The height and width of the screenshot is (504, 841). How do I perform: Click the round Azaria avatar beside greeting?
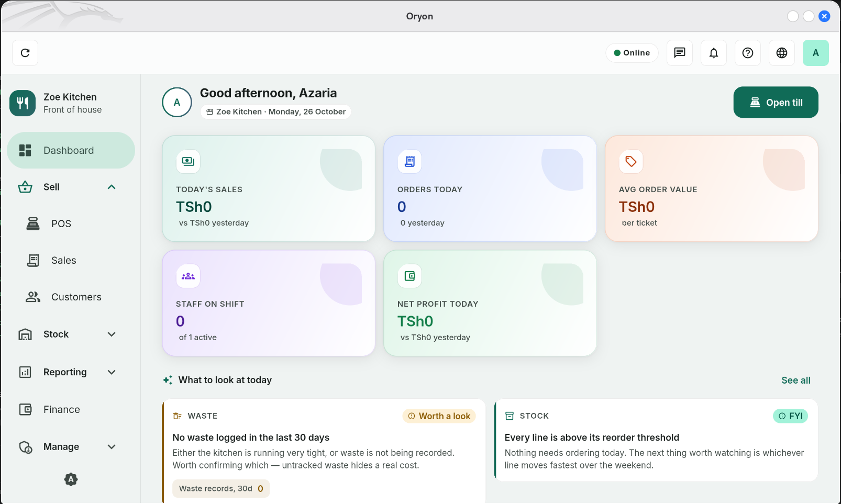click(x=177, y=102)
